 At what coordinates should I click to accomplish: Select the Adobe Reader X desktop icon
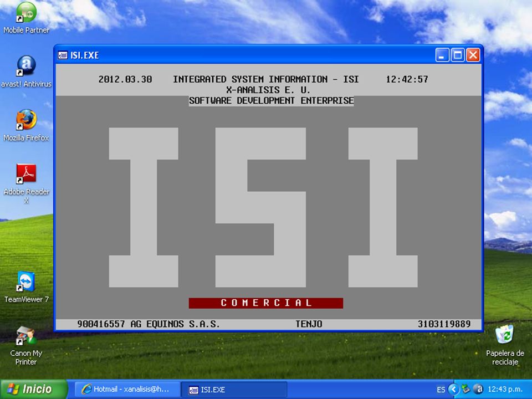pyautogui.click(x=26, y=183)
